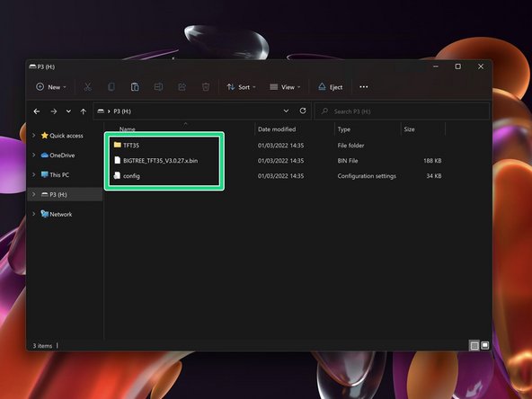
Task: Expand the Network tree node
Action: tap(33, 214)
